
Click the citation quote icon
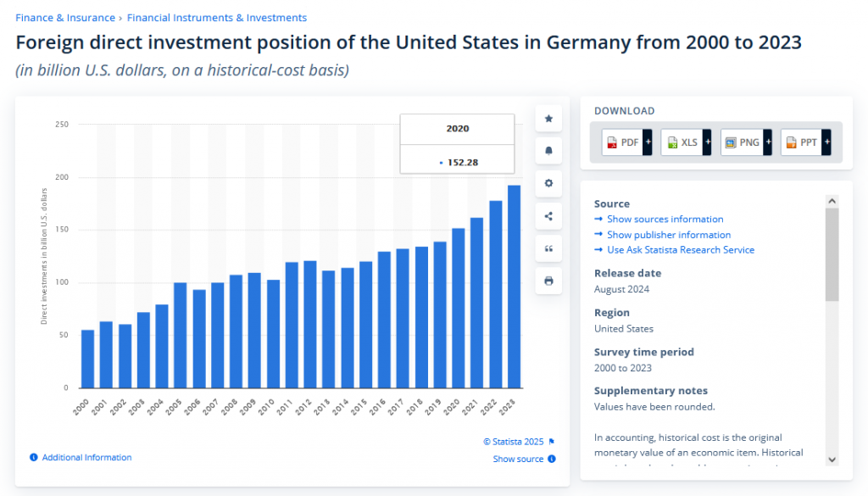pyautogui.click(x=548, y=248)
